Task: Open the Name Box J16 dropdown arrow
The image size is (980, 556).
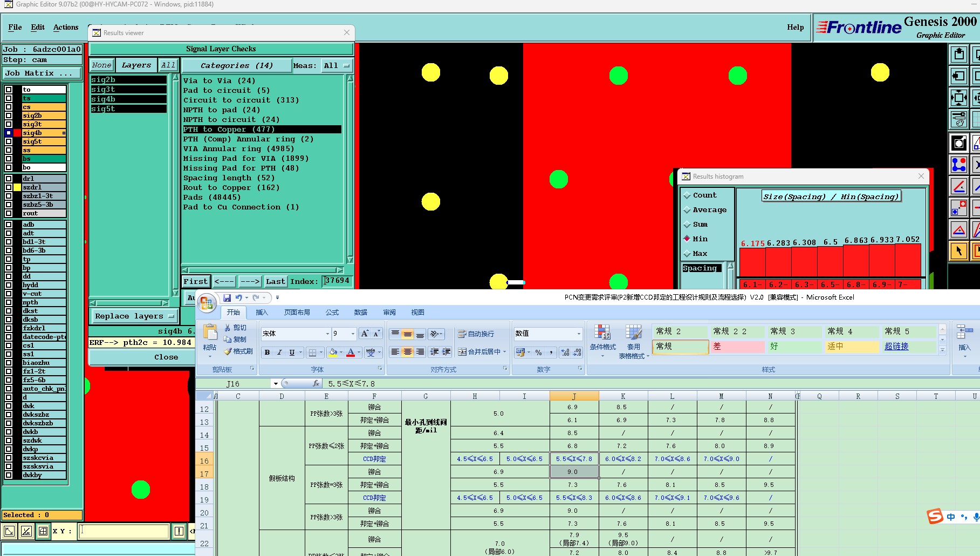Action: coord(276,384)
